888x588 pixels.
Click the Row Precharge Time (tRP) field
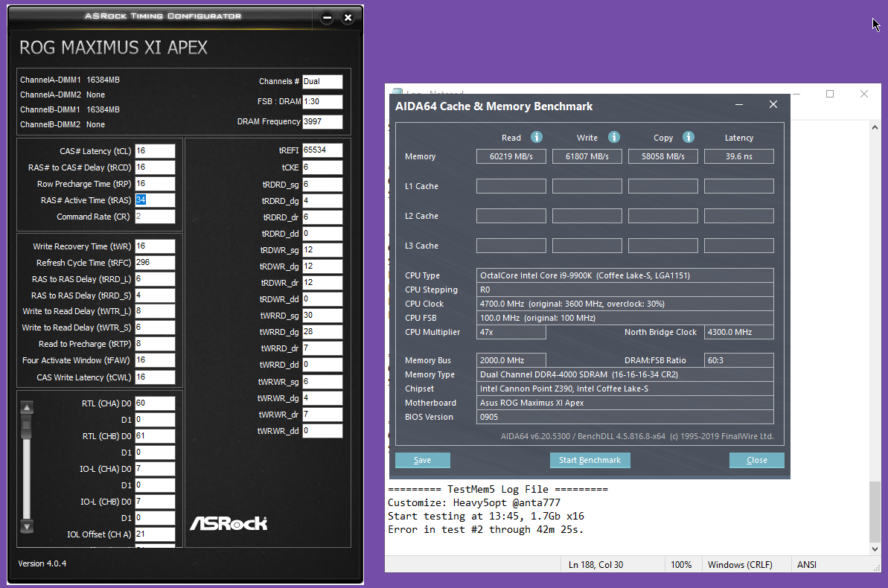[x=155, y=184]
